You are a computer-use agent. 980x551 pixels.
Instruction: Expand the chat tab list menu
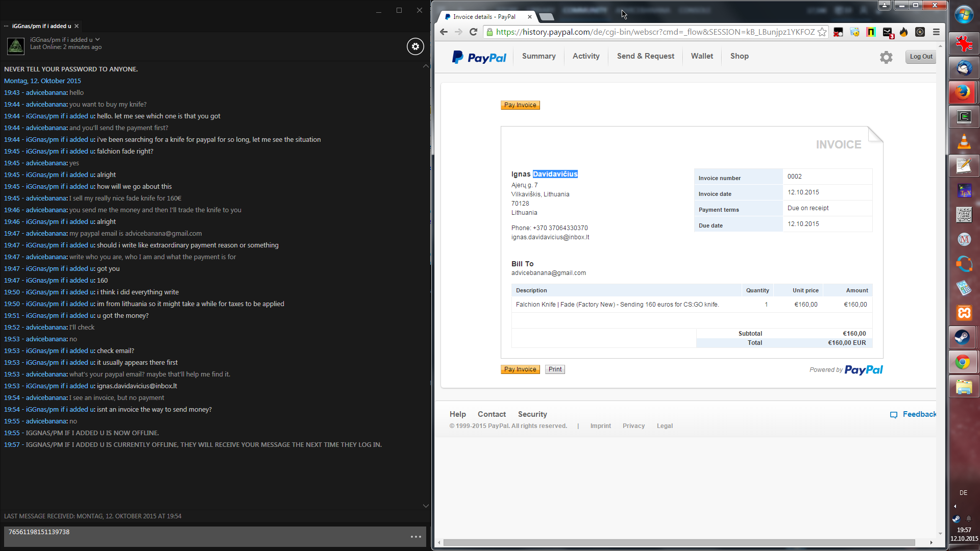pos(6,26)
